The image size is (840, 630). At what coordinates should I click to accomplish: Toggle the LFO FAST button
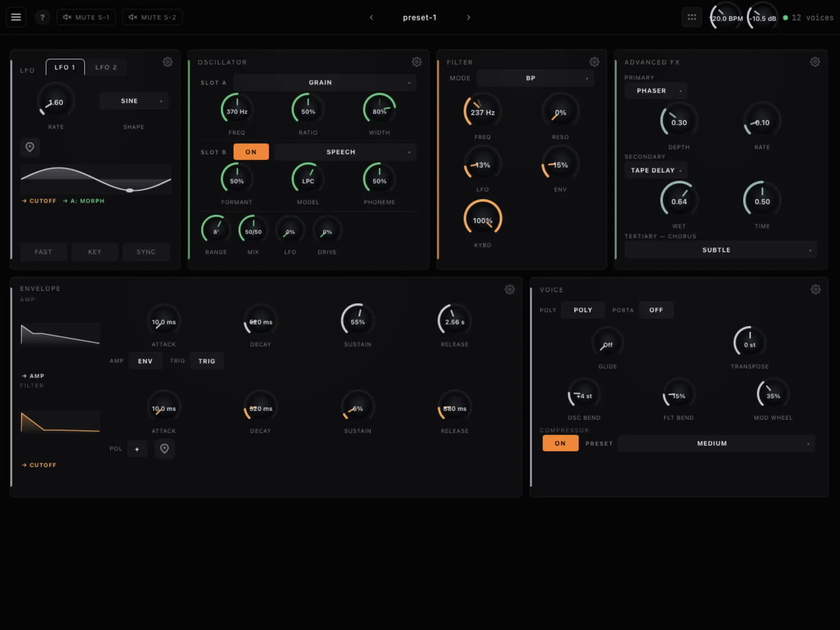44,252
